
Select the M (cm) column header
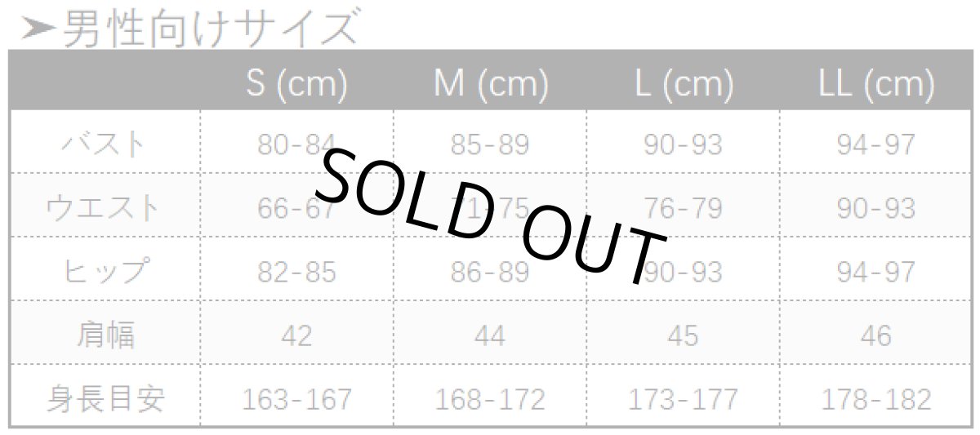pos(490,83)
